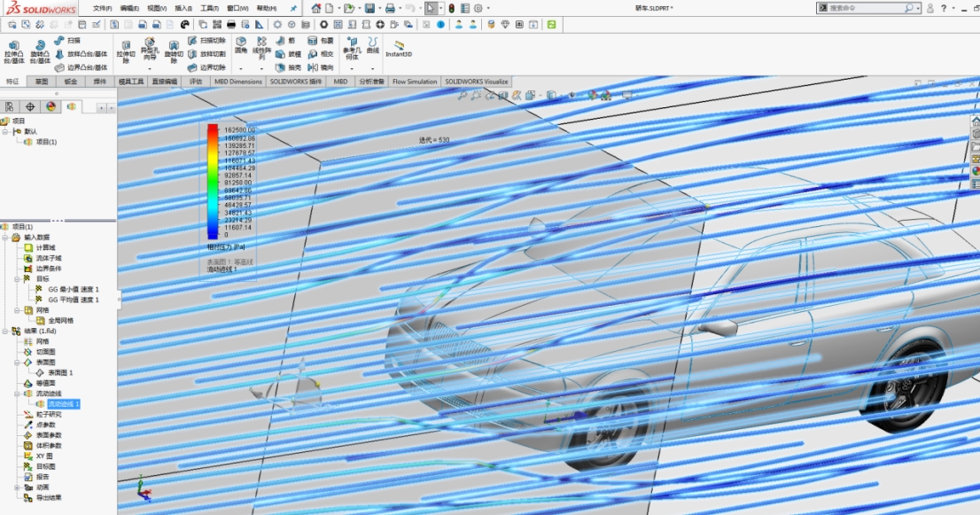Viewport: 980px width, 515px height.
Task: Select the Swept Cut (扫描切除) tool
Action: coord(206,41)
